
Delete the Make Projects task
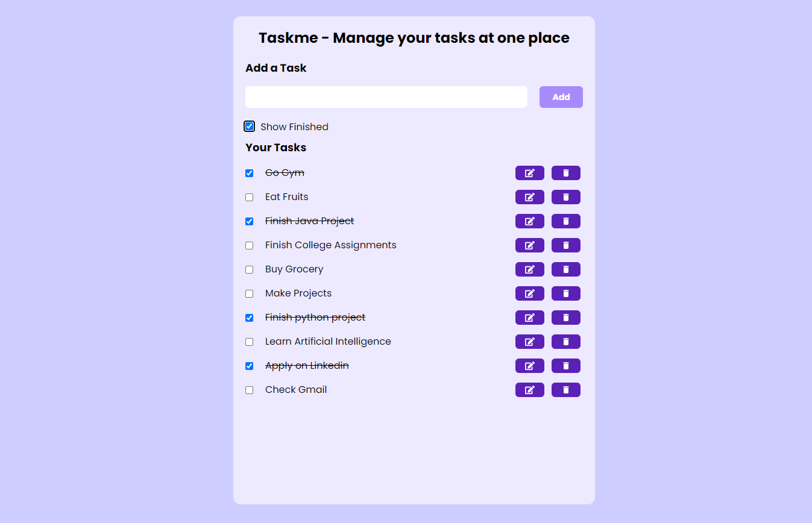pos(566,293)
